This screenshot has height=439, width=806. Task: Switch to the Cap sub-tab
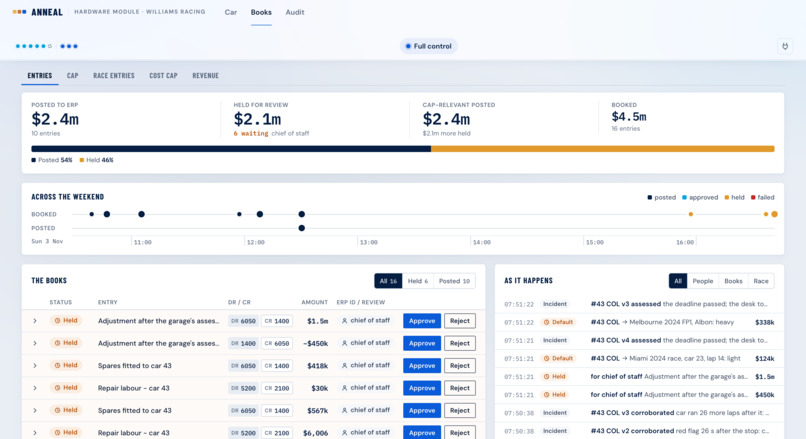72,76
